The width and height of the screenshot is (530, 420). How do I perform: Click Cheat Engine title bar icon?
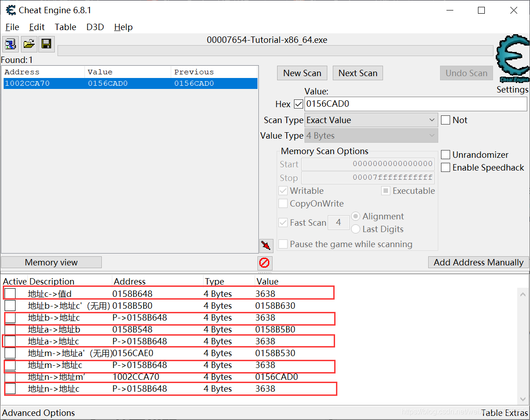(11, 10)
